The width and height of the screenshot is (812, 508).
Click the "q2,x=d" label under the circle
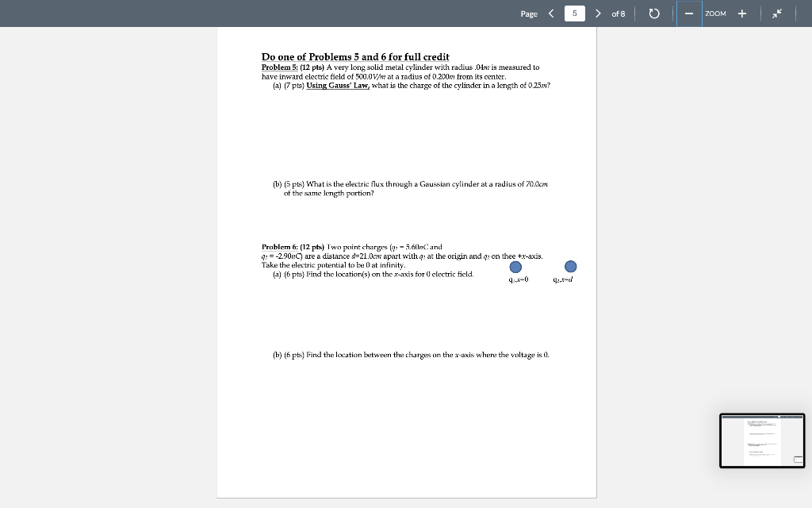[562, 279]
